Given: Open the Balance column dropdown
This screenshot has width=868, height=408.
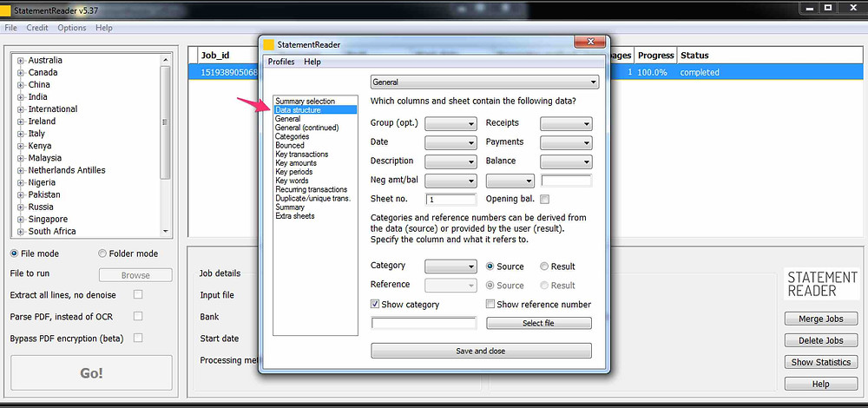Looking at the screenshot, I should coord(566,161).
